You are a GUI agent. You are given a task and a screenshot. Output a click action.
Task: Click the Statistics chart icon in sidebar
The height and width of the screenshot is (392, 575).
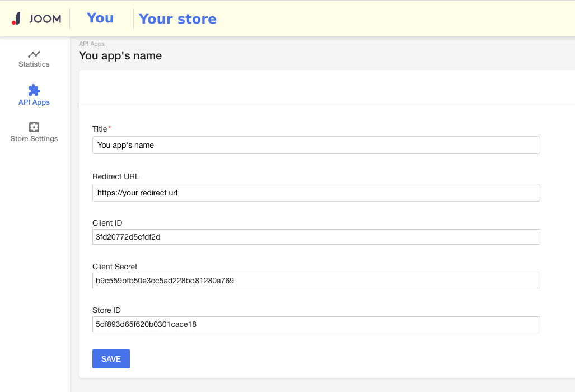click(x=34, y=55)
